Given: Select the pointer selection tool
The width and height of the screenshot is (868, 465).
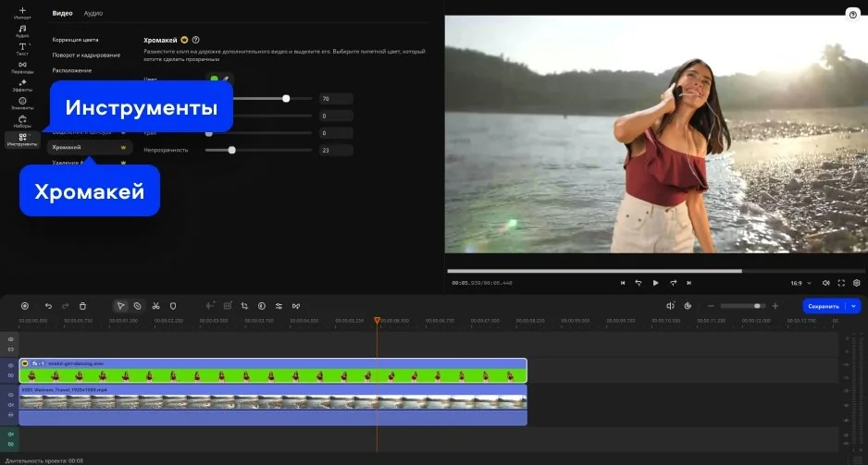Looking at the screenshot, I should (120, 306).
